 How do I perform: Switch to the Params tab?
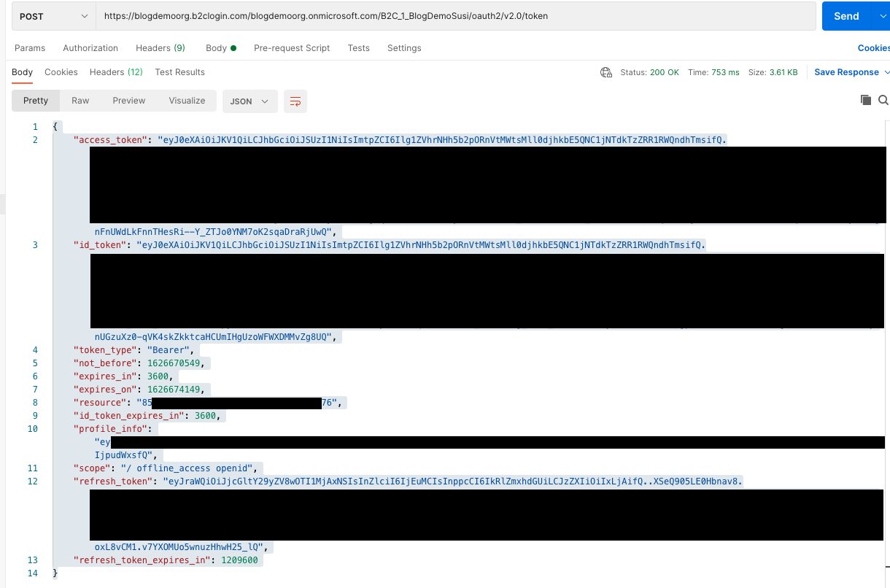click(x=30, y=48)
